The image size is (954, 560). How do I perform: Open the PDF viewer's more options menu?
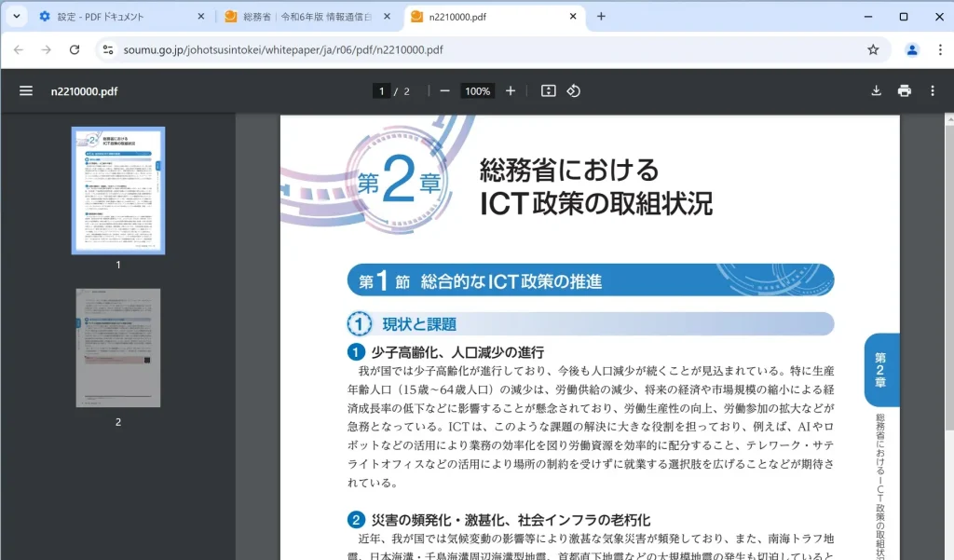pyautogui.click(x=932, y=90)
